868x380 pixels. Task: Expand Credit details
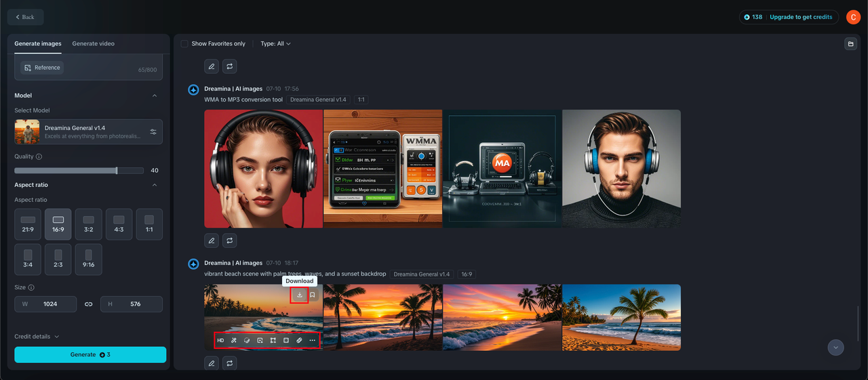[37, 337]
